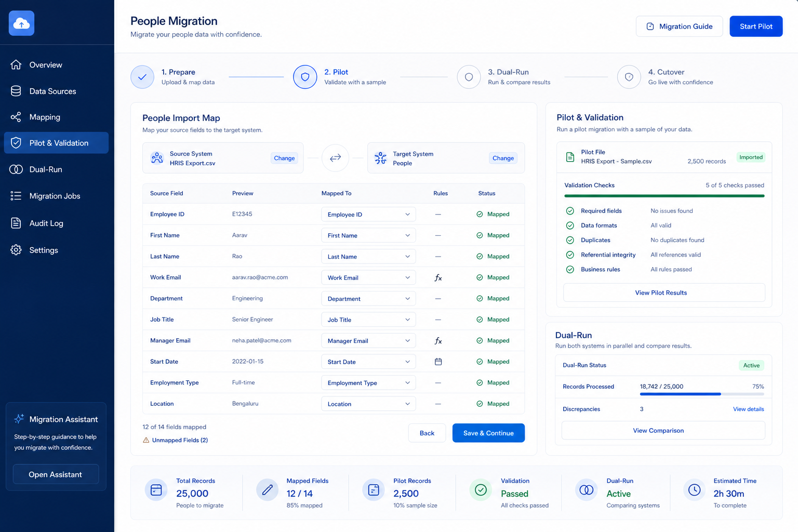Viewport: 798px width, 532px height.
Task: Go to Overview in the sidebar
Action: (x=56, y=65)
